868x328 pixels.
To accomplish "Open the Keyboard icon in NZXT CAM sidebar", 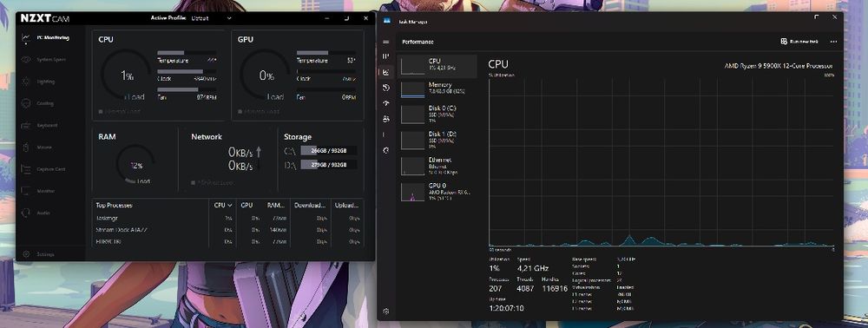I will point(25,125).
